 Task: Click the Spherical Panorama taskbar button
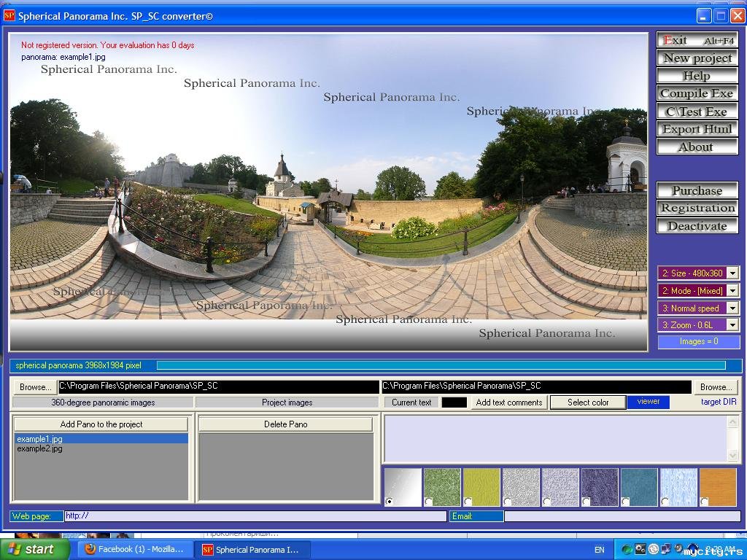pyautogui.click(x=253, y=550)
